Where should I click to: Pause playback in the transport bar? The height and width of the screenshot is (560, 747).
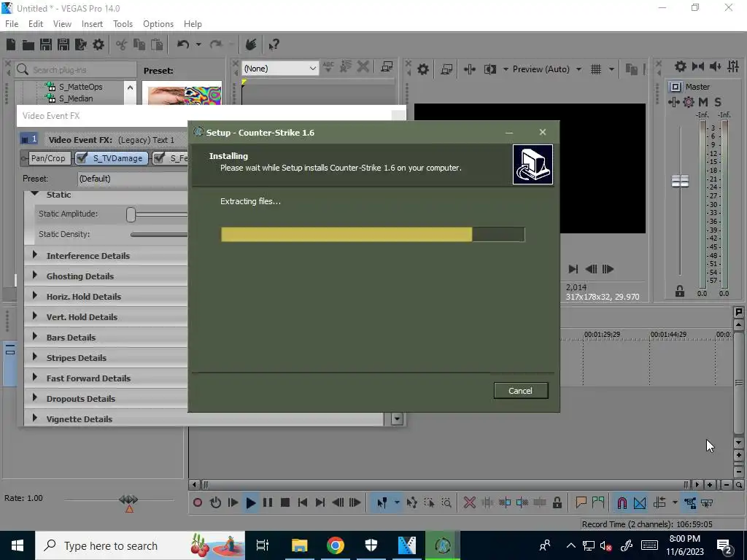[x=268, y=502]
